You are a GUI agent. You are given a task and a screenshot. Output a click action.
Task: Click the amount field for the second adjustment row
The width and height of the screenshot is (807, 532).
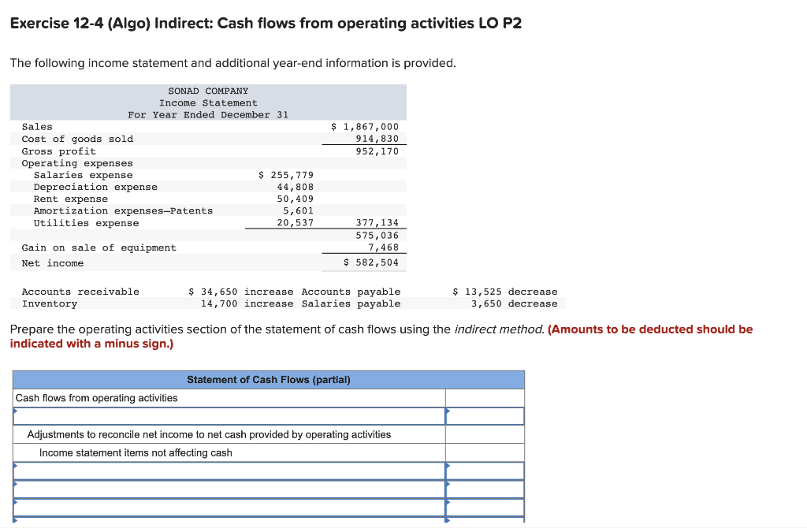pyautogui.click(x=485, y=489)
